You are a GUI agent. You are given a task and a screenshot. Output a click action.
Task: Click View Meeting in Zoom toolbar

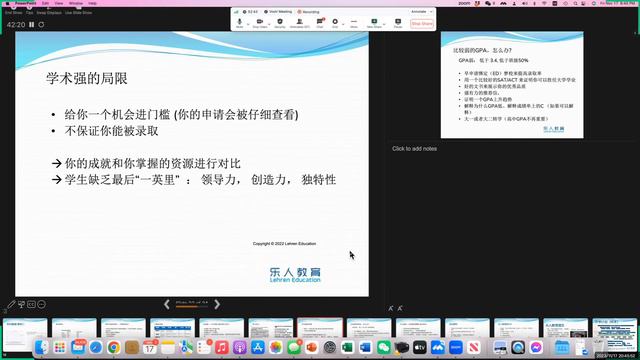coord(278,12)
